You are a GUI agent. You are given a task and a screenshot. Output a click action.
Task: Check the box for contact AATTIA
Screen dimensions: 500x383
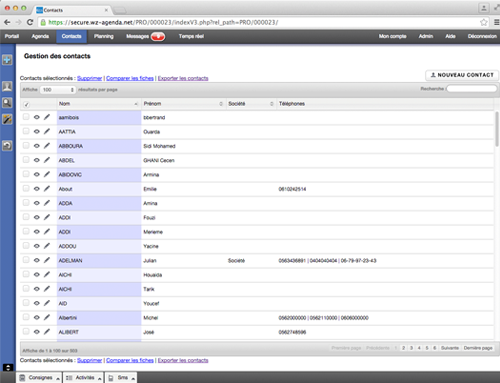pos(26,131)
